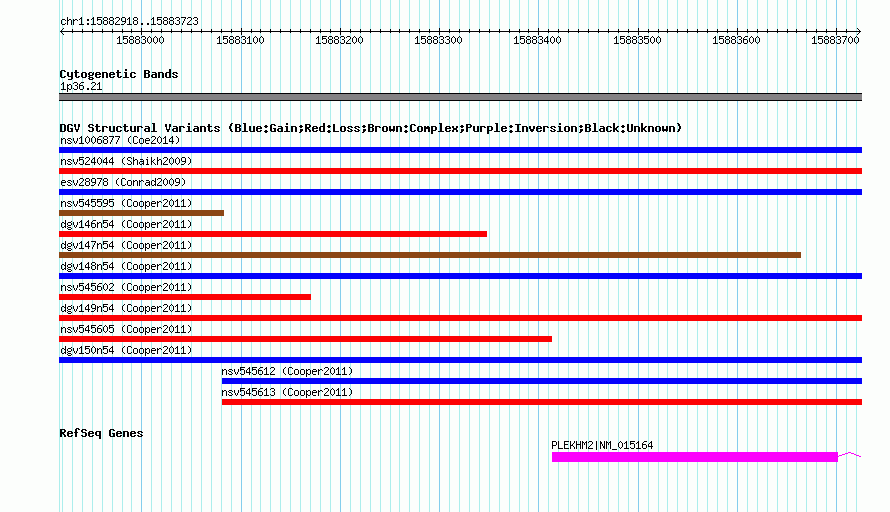Click the PLEKHM2 intron connector line
Image resolution: width=890 pixels, height=512 pixels.
850,454
